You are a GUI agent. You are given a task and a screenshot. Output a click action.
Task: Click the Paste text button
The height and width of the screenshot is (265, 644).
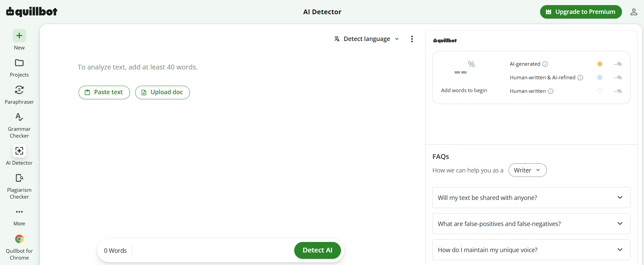point(104,92)
